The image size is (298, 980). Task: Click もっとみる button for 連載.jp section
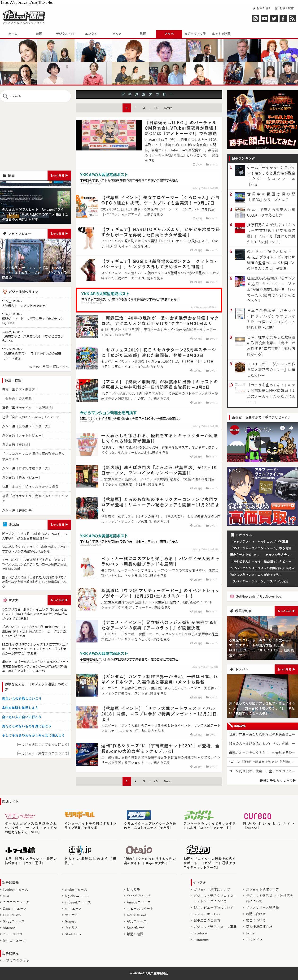point(59,525)
